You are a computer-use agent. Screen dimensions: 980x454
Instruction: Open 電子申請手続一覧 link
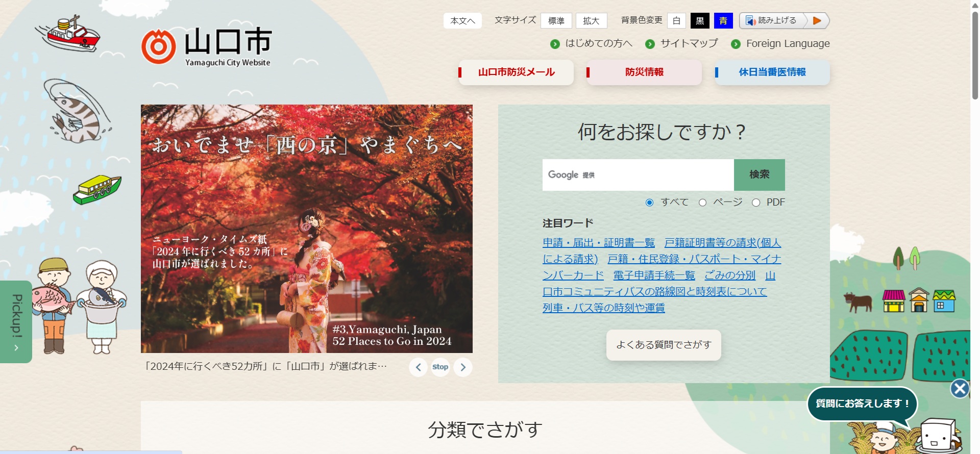(654, 275)
